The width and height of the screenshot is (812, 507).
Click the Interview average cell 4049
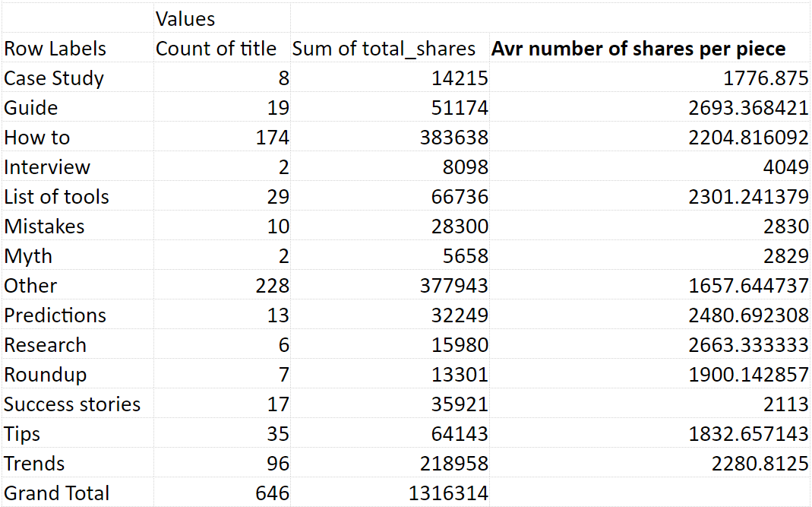649,167
